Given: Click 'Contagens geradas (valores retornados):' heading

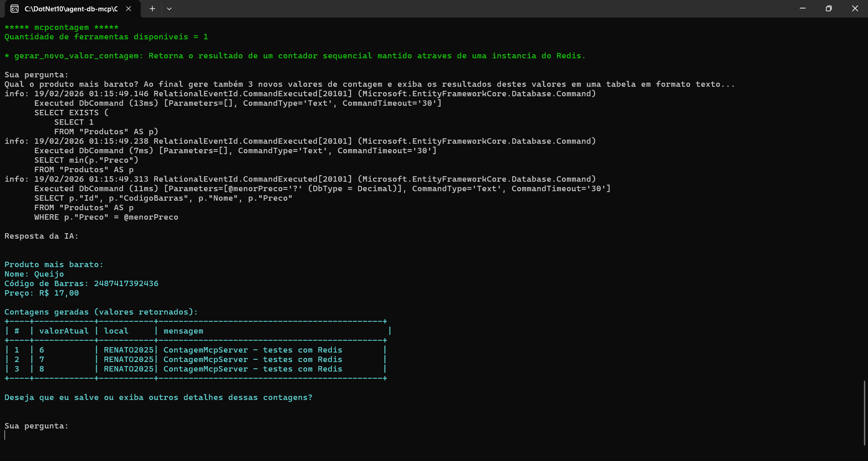Looking at the screenshot, I should (101, 312).
